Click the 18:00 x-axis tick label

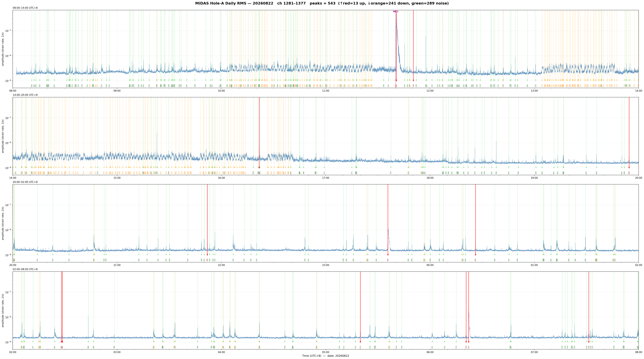pyautogui.click(x=430, y=178)
